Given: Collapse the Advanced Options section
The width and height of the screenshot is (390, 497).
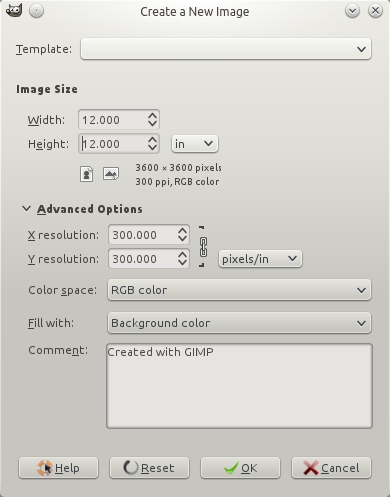Looking at the screenshot, I should click(x=26, y=209).
